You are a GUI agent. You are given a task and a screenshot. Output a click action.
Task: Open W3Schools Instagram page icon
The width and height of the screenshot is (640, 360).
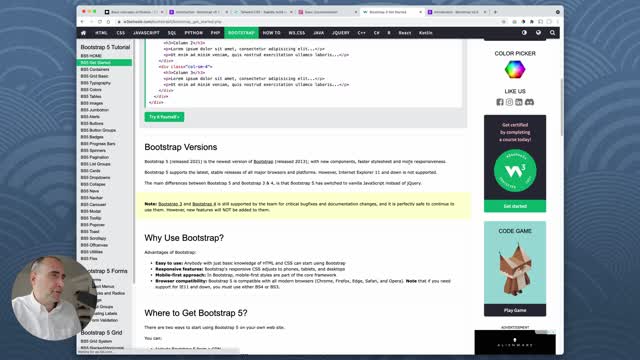coord(509,102)
